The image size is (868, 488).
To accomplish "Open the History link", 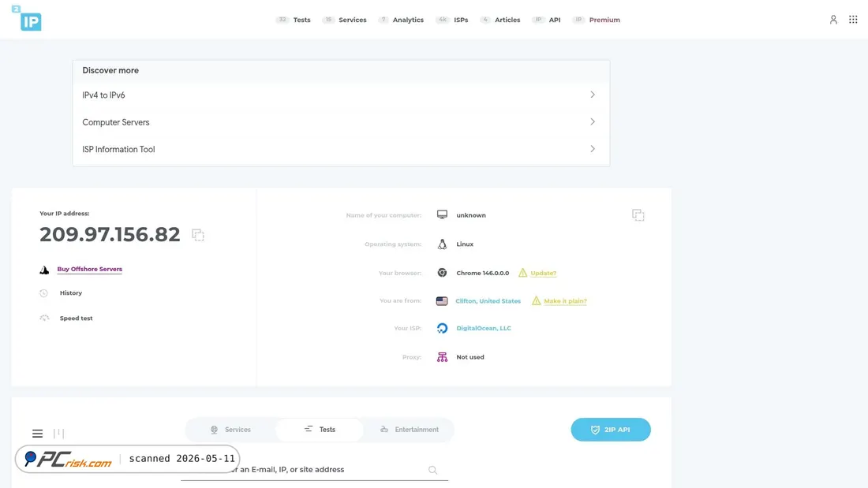I will pos(71,293).
